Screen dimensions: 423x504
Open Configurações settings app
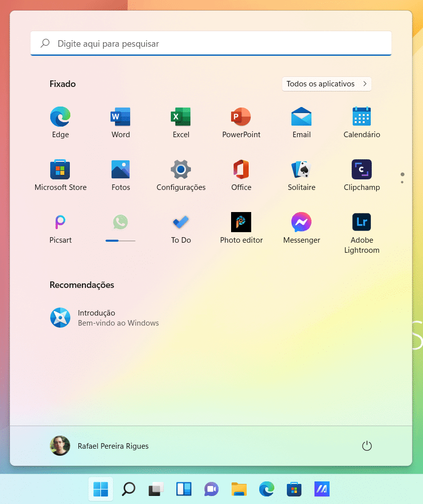pos(181,175)
